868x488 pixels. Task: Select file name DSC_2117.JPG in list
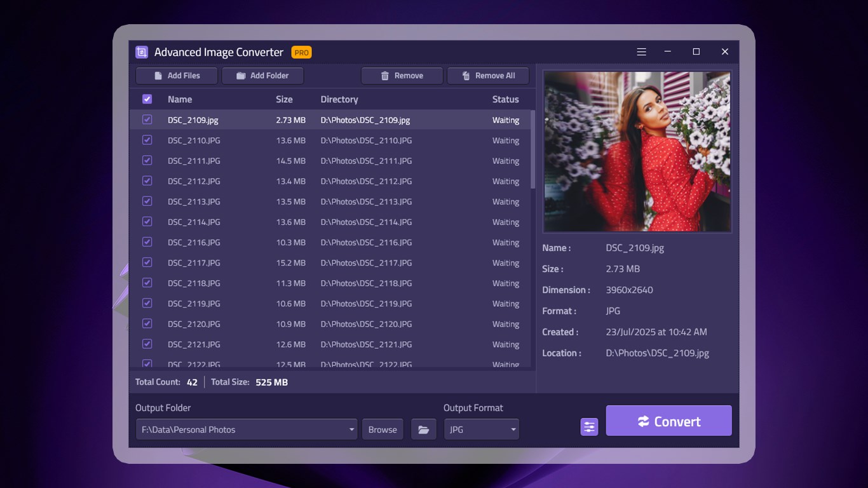[x=194, y=262]
